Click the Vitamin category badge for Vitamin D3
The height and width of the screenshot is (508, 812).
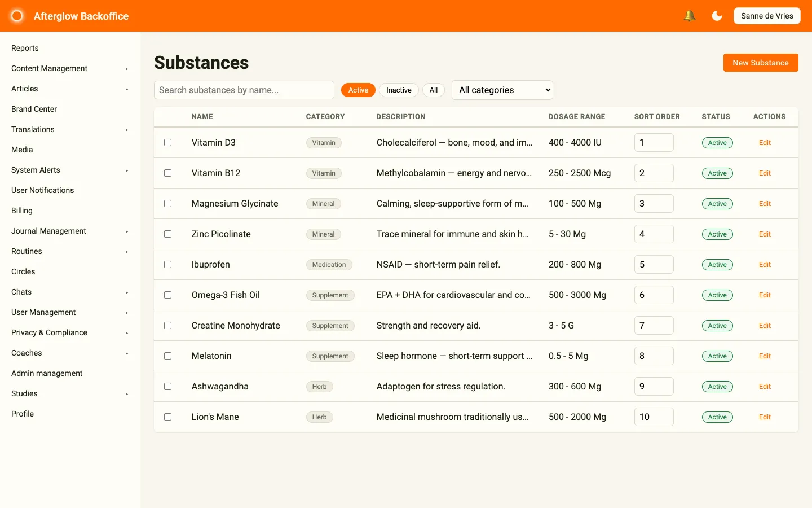(324, 143)
